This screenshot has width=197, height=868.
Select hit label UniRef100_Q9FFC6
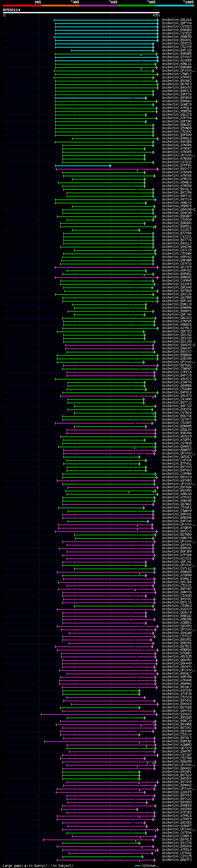177,94
